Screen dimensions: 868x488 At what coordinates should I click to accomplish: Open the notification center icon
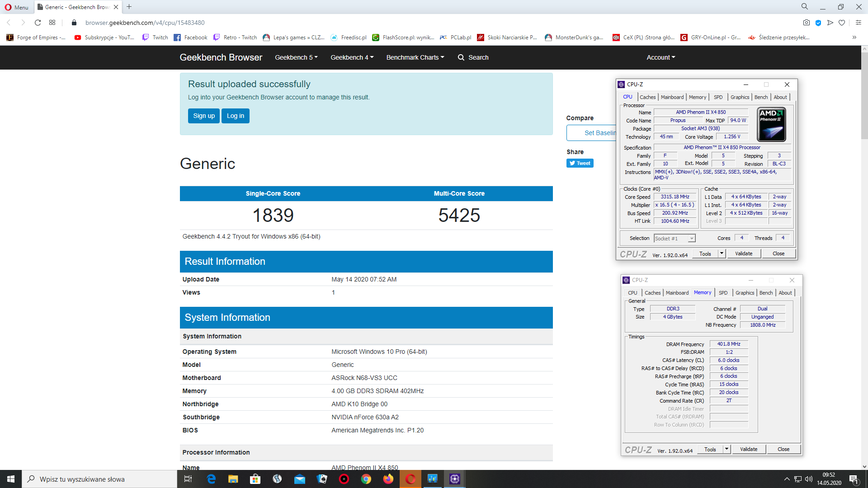click(854, 479)
